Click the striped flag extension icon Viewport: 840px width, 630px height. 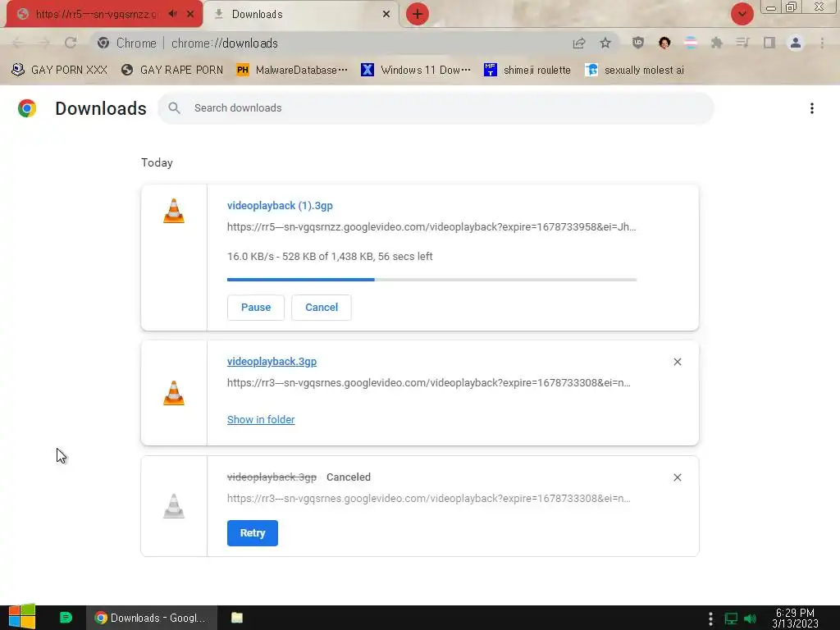click(x=691, y=43)
